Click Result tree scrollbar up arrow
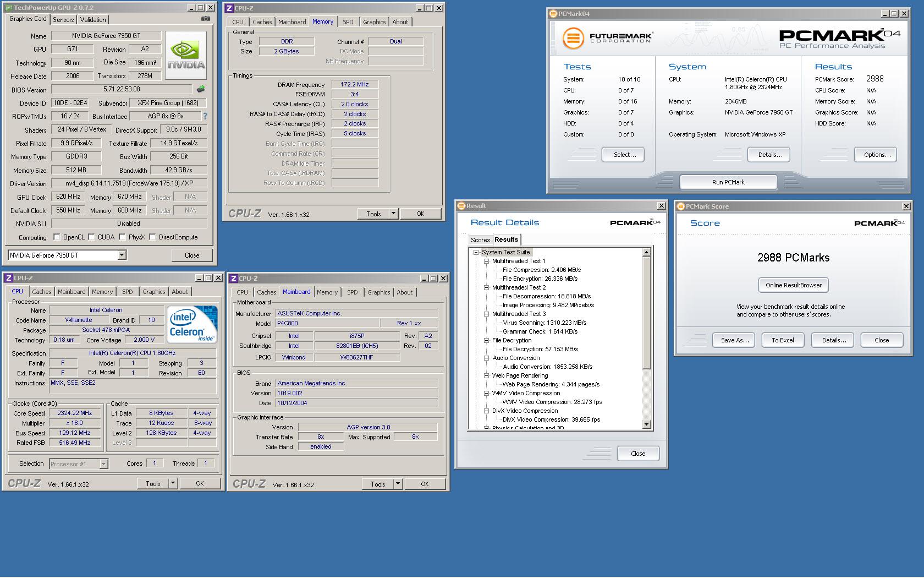Image resolution: width=924 pixels, height=578 pixels. [x=647, y=252]
